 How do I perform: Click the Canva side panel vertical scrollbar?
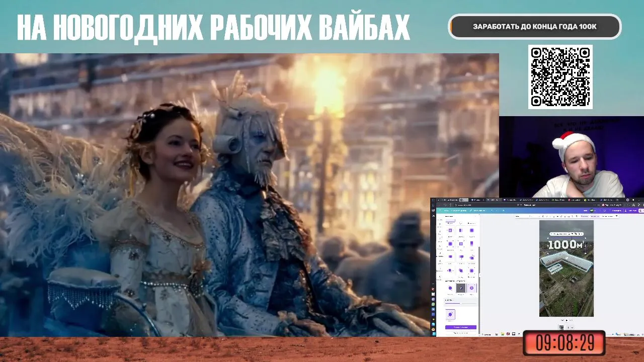tap(479, 290)
